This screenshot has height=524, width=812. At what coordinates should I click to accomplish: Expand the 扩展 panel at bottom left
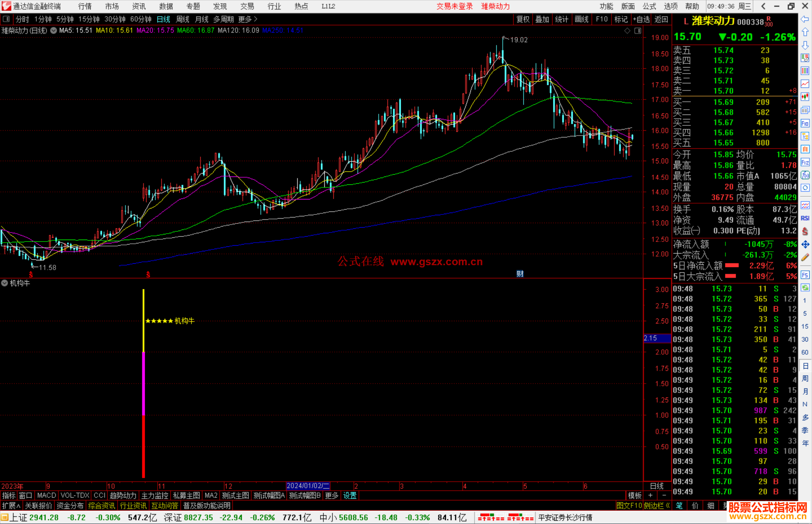11,506
